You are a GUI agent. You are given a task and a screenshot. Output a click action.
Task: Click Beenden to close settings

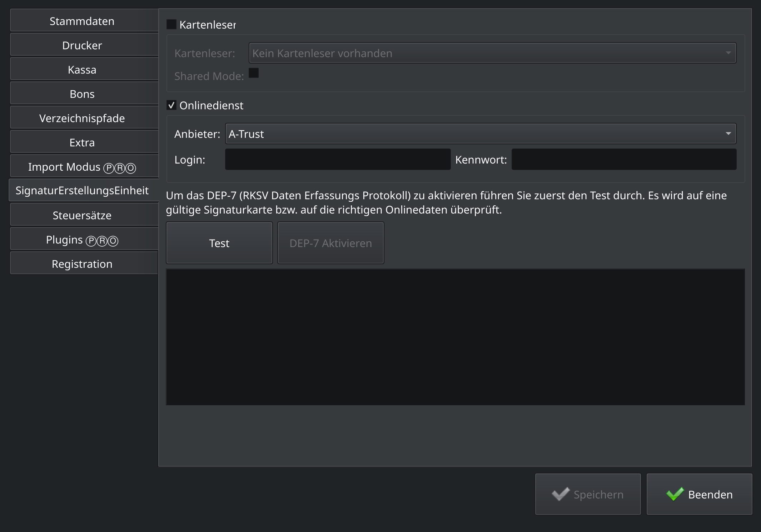pos(700,494)
